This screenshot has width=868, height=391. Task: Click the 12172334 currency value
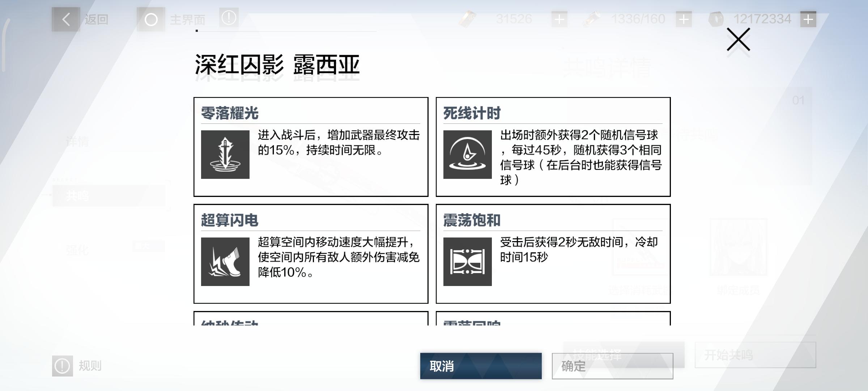pos(762,19)
